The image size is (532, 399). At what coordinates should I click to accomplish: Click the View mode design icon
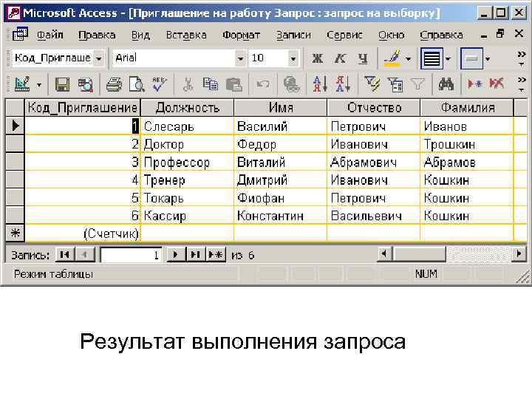[x=22, y=84]
